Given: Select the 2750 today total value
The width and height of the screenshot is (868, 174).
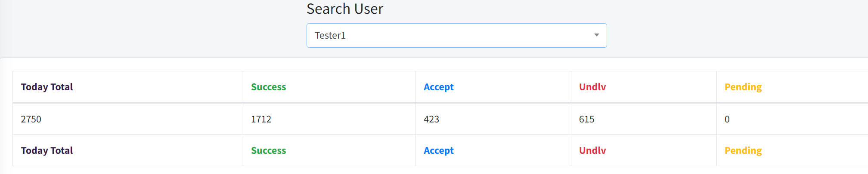Looking at the screenshot, I should click(31, 119).
